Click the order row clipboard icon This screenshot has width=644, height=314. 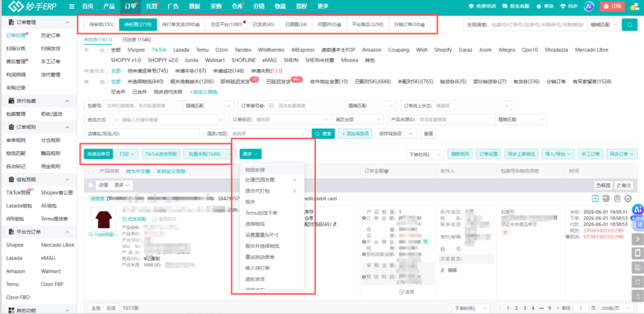coord(617,198)
